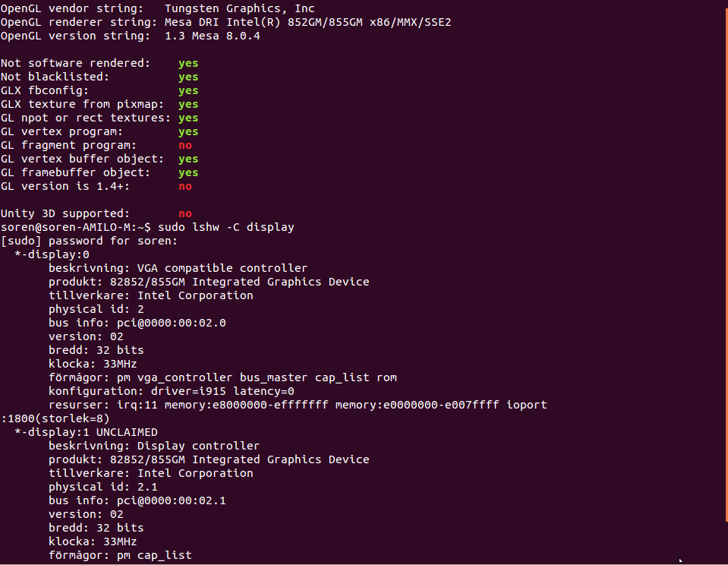Click the '*-display:1 UNCLAIMED' heading line
728x565 pixels.
(87, 432)
